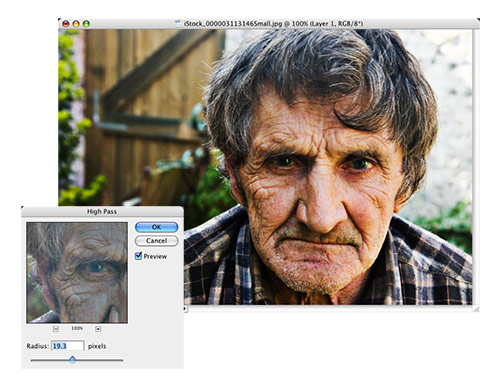Viewport: 500px width, 382px height.
Task: Cancel the High Pass filter dialog
Action: tap(156, 241)
